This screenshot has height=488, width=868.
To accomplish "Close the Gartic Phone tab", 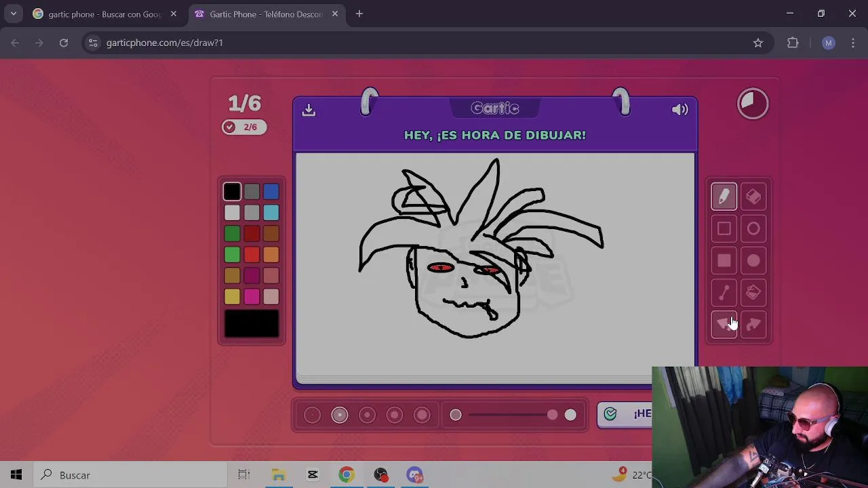I will (335, 14).
